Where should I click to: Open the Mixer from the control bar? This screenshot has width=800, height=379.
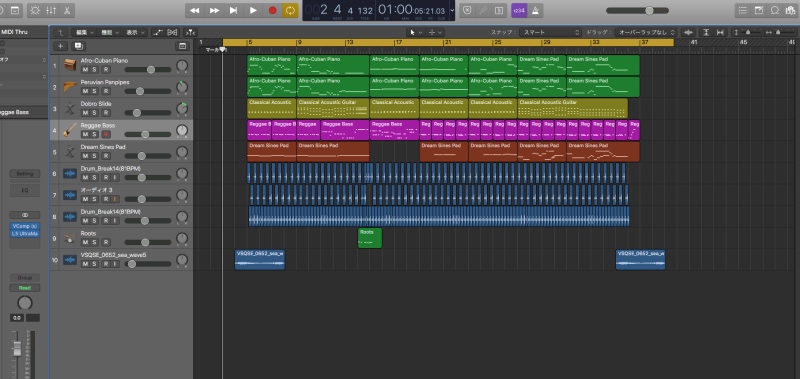tap(51, 10)
